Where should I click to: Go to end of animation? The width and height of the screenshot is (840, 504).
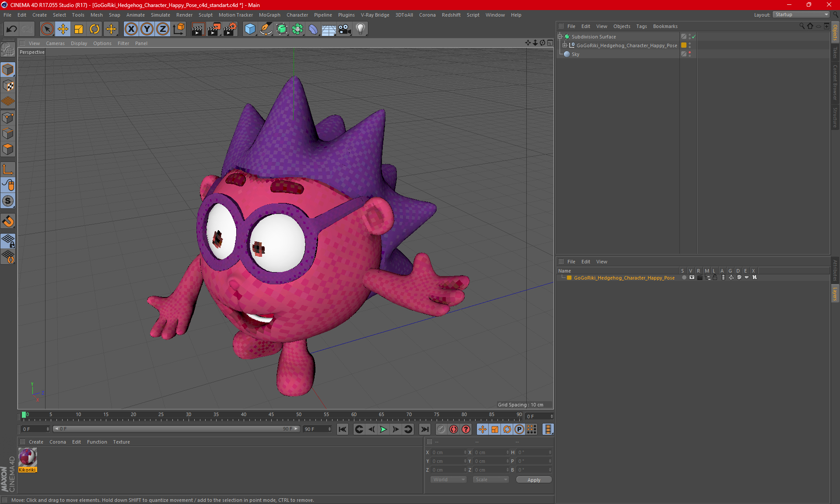pos(424,429)
